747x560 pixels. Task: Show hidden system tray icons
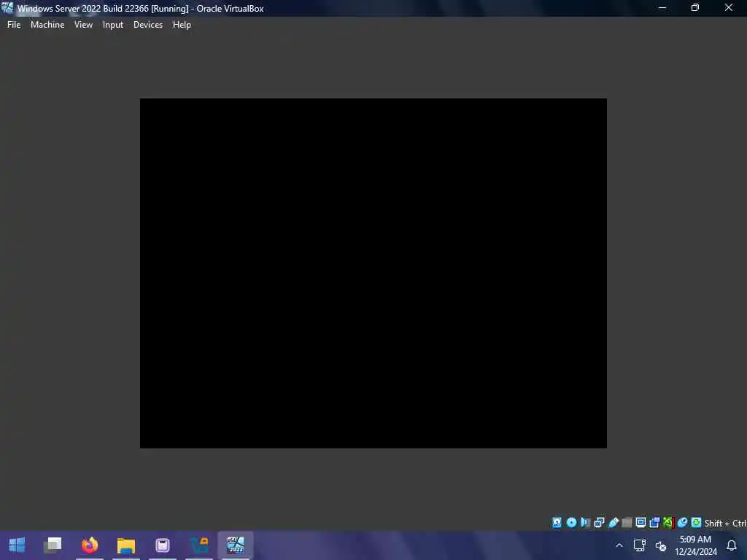(x=619, y=545)
